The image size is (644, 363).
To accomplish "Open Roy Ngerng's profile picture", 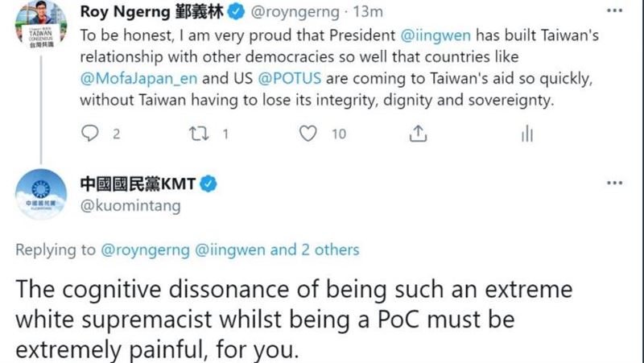I will click(x=41, y=26).
